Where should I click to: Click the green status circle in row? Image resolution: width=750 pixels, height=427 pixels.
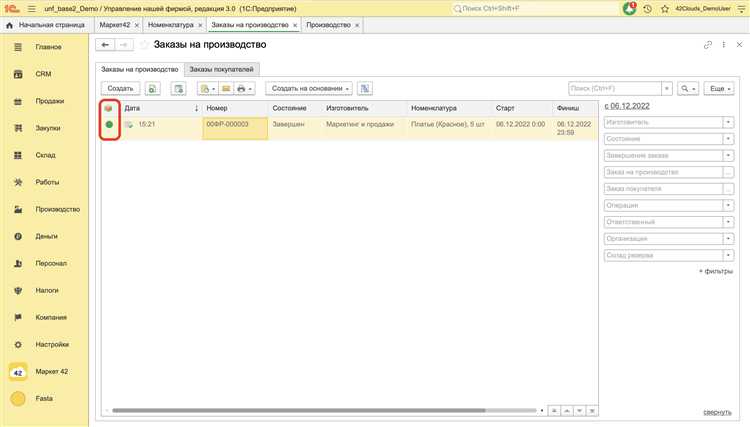(x=109, y=124)
